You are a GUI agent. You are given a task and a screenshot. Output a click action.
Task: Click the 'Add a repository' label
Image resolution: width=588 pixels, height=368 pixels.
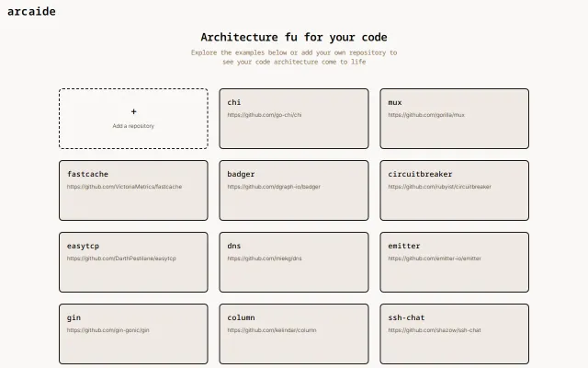point(133,126)
